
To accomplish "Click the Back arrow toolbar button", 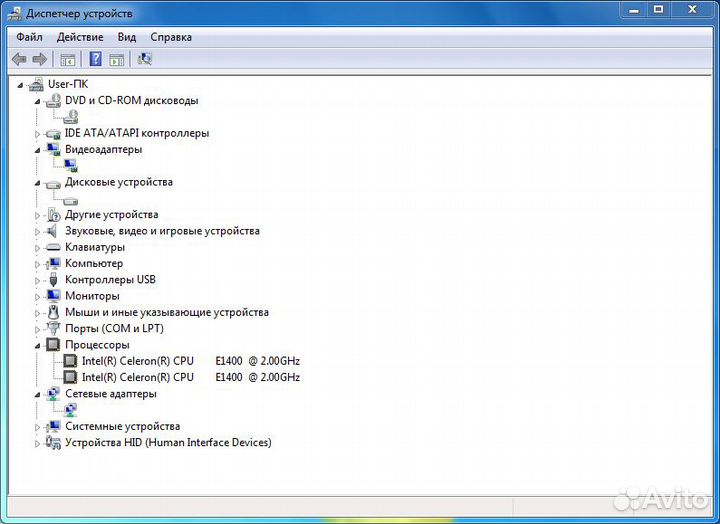I will [19, 59].
